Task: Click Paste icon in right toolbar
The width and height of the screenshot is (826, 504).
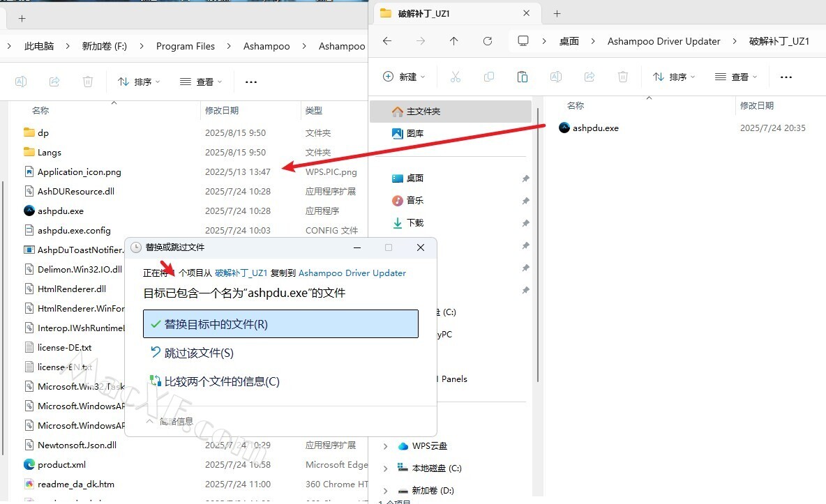Action: point(522,77)
